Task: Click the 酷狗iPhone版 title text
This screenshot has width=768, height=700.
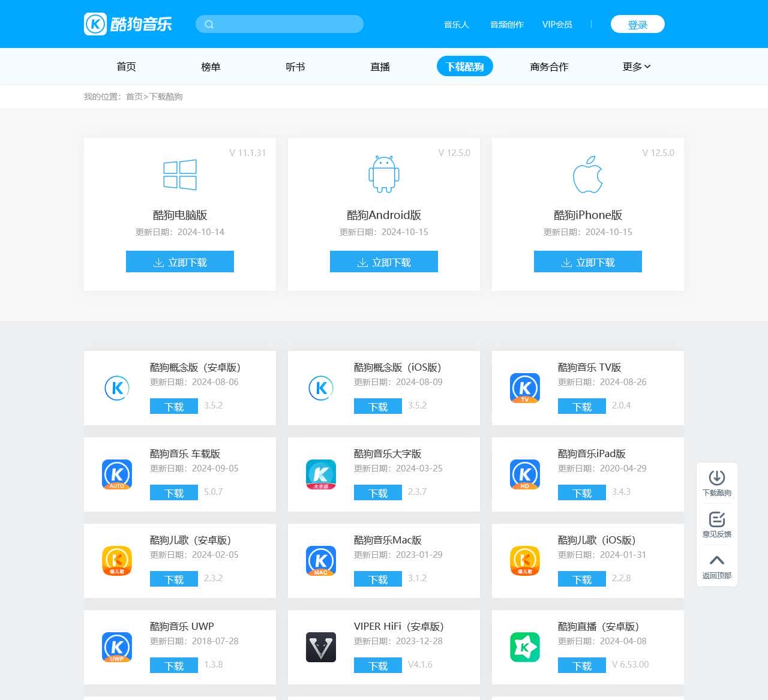Action: point(588,215)
